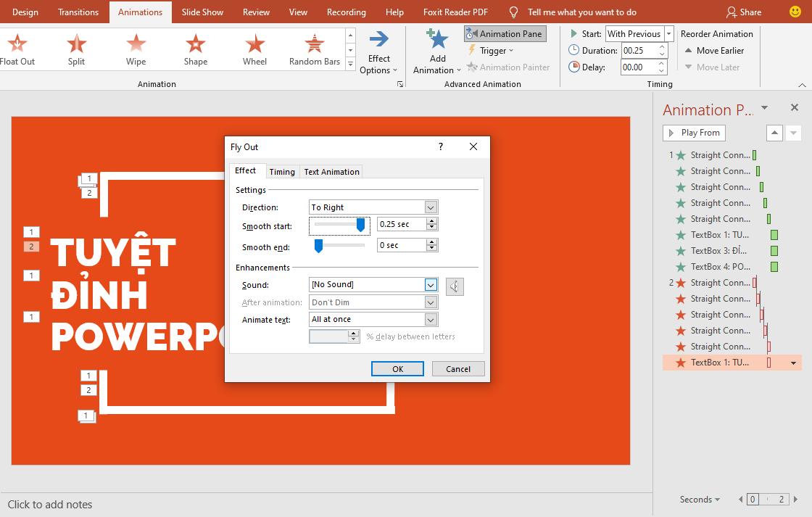Click Play From in the Animation Pane
The height and width of the screenshot is (517, 812).
coord(693,133)
